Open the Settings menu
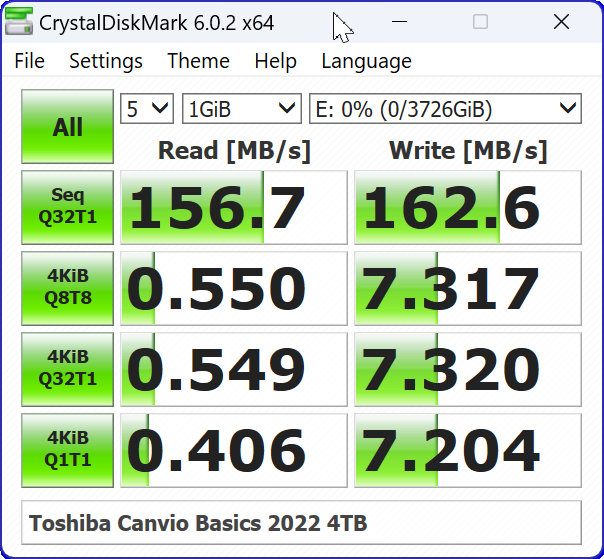The width and height of the screenshot is (604, 559). point(106,61)
